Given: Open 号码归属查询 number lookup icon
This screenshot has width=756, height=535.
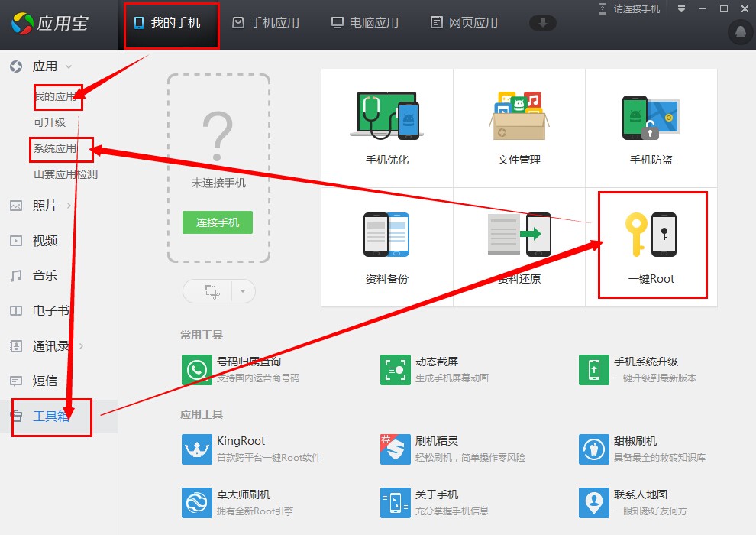Looking at the screenshot, I should coord(197,370).
